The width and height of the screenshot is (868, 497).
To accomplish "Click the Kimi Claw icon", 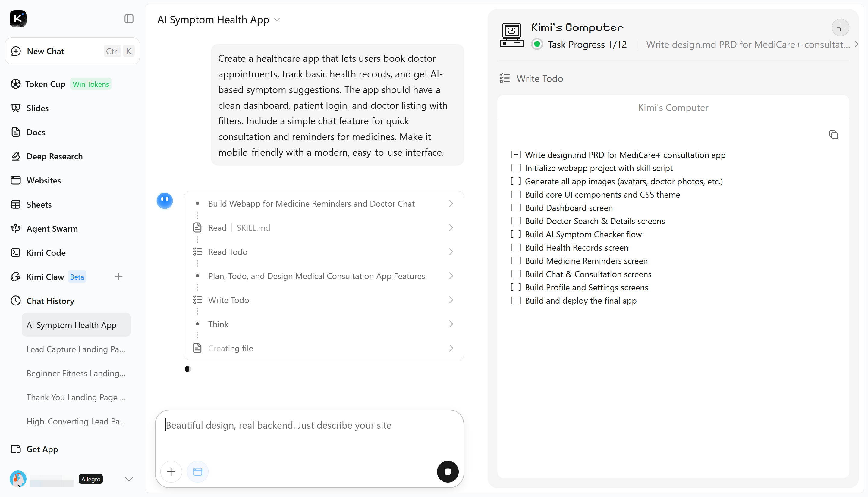I will pos(16,277).
